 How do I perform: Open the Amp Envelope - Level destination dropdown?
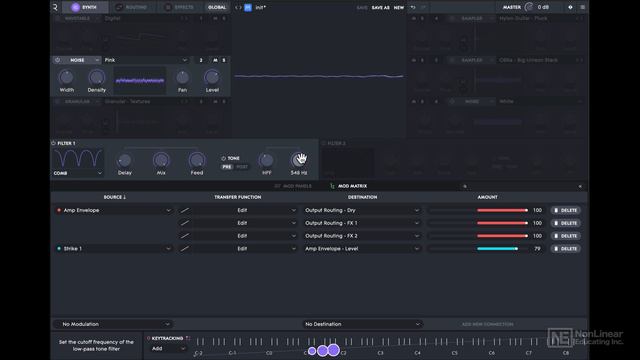coord(362,249)
